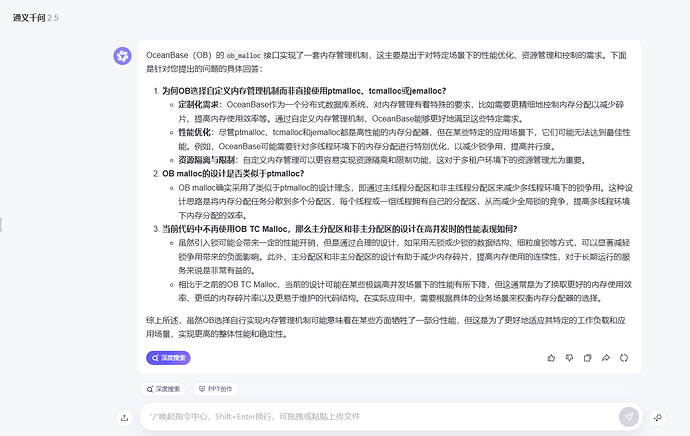The width and height of the screenshot is (690, 436).
Task: Dislike the response with thumbs-down icon
Action: pos(569,358)
